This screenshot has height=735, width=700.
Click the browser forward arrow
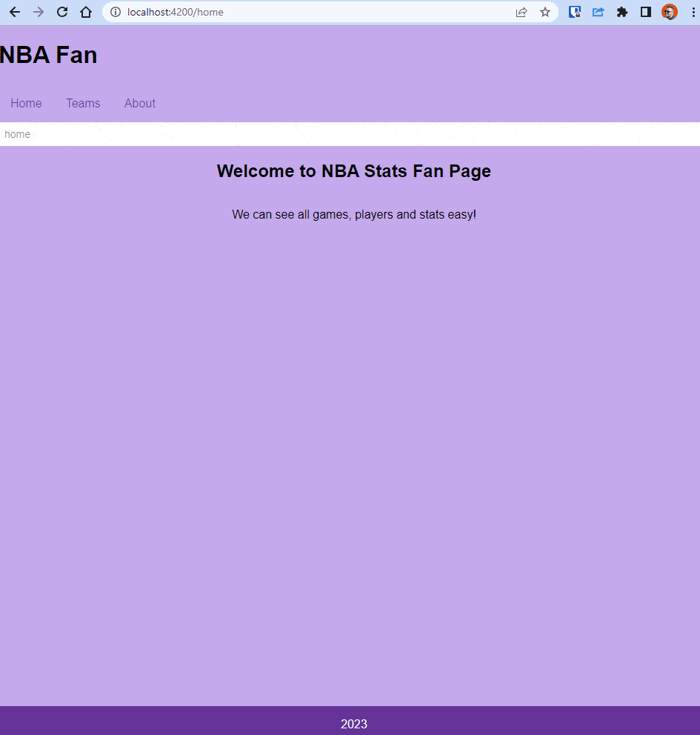click(x=39, y=12)
